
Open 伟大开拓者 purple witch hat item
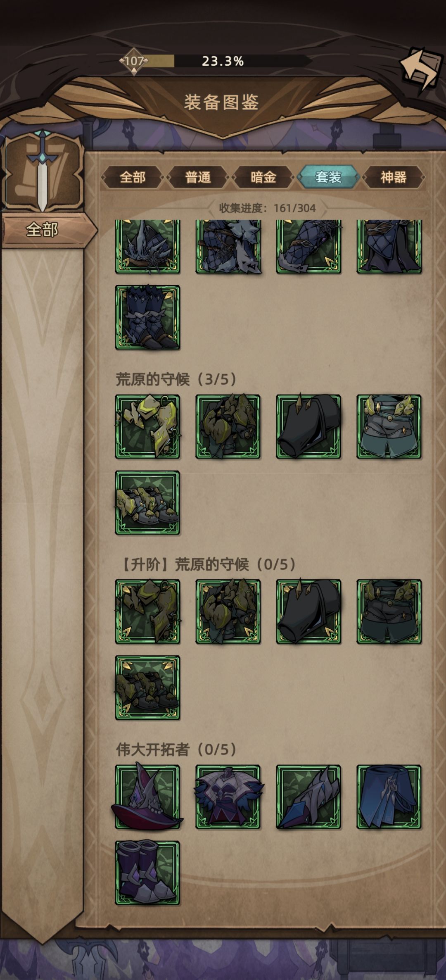[x=147, y=797]
